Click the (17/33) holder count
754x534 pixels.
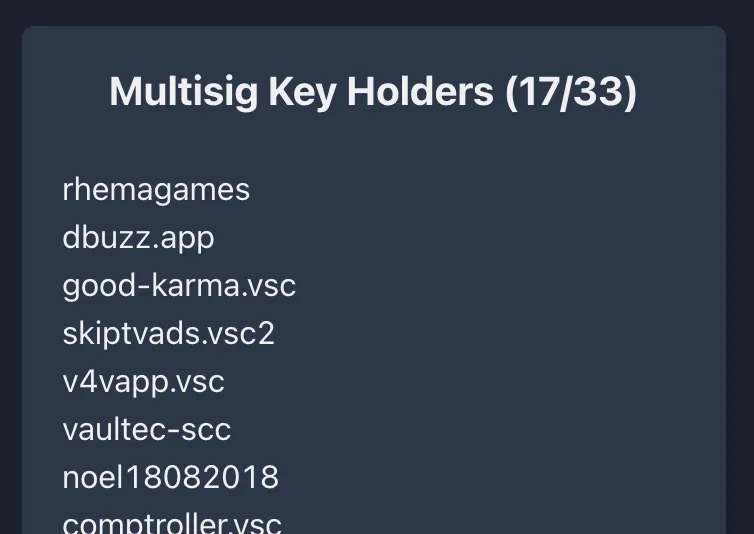pyautogui.click(x=571, y=92)
